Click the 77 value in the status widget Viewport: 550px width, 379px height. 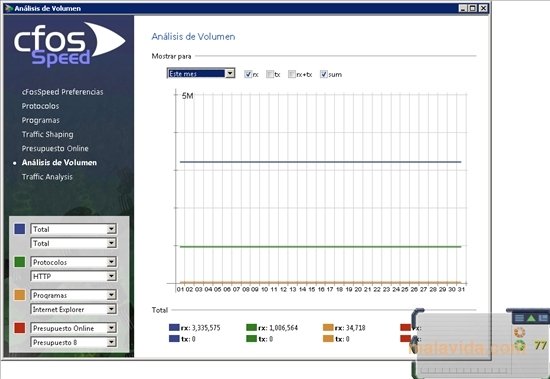(x=540, y=346)
